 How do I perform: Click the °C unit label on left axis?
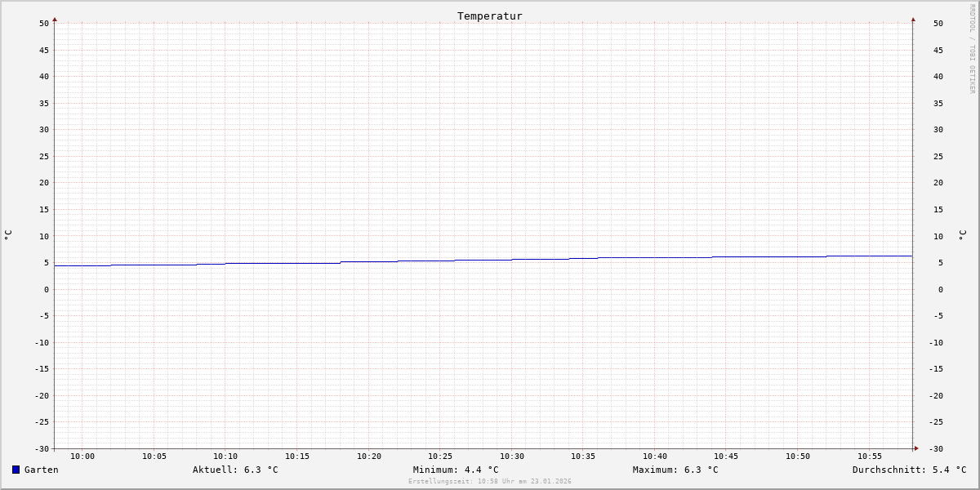pos(8,234)
